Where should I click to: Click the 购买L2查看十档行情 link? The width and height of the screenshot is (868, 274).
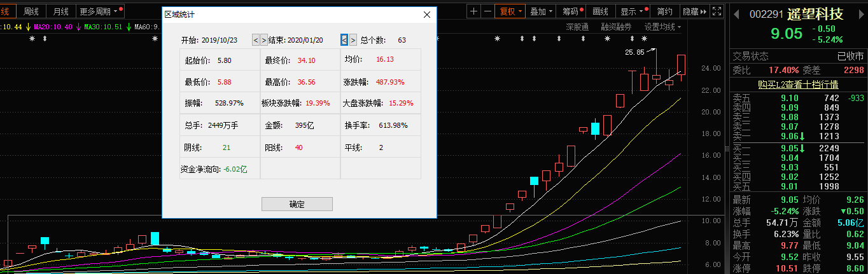797,84
